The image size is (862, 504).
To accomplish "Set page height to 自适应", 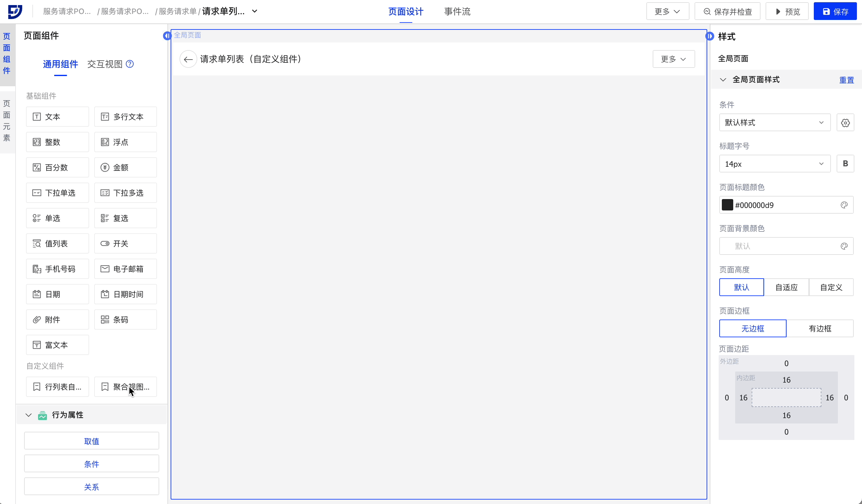I will coord(786,287).
